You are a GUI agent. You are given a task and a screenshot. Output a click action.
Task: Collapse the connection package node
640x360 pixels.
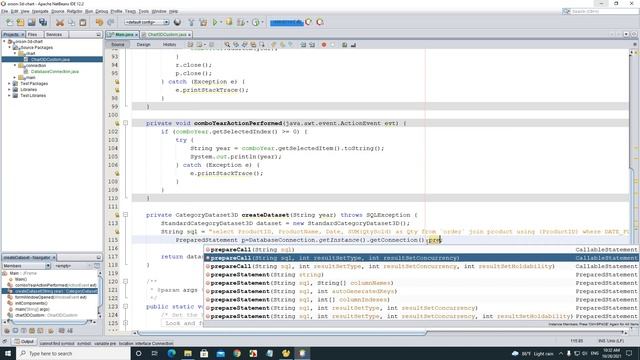tap(15, 65)
